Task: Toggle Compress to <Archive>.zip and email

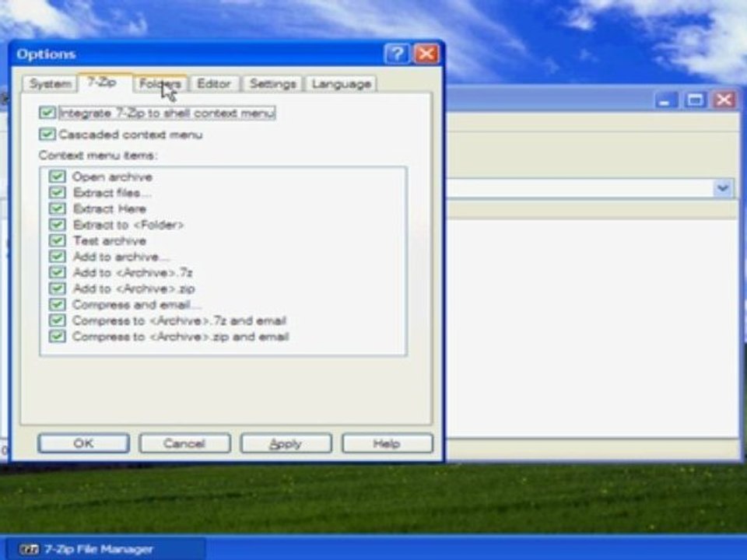Action: click(57, 337)
